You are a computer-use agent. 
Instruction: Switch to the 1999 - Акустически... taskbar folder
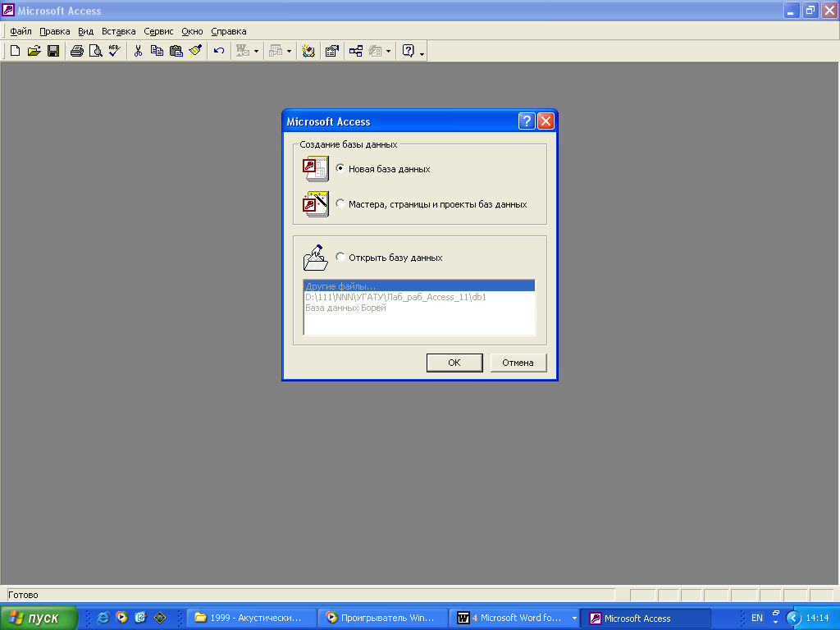click(x=250, y=618)
